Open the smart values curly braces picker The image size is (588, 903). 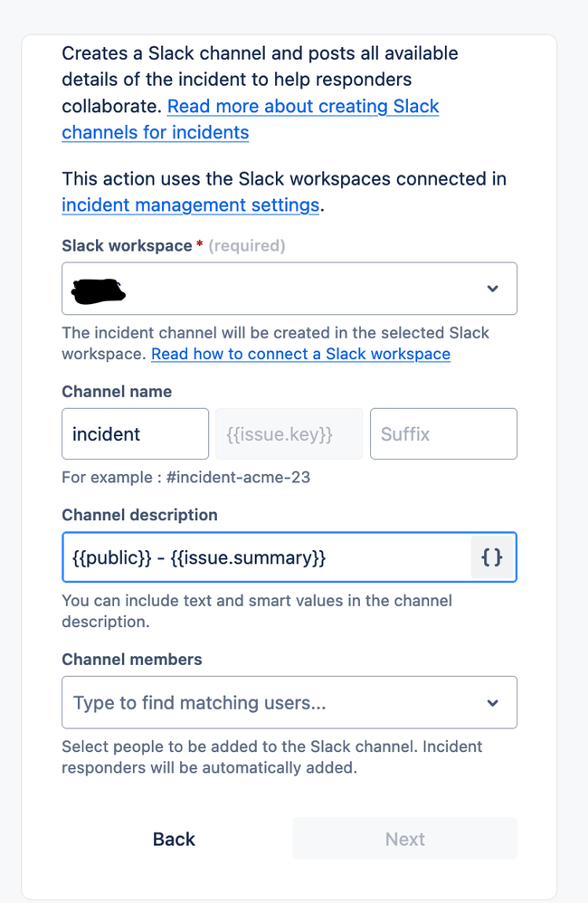tap(492, 557)
